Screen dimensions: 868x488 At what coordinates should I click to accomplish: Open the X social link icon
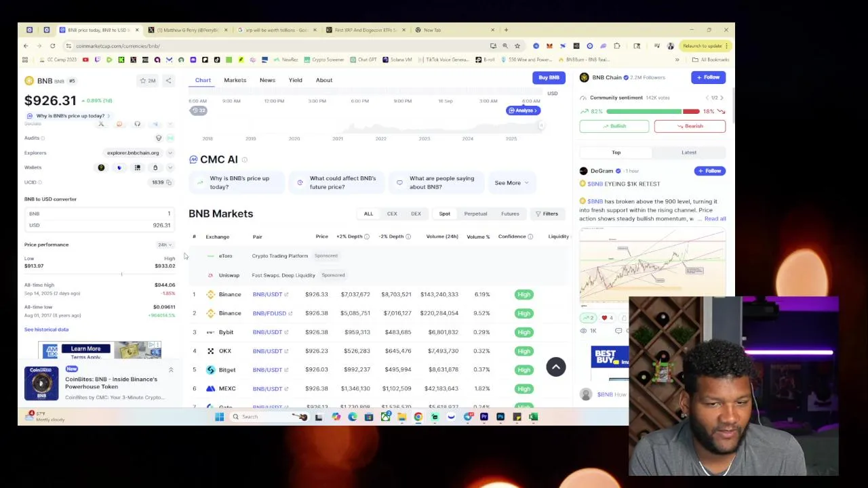tap(101, 124)
